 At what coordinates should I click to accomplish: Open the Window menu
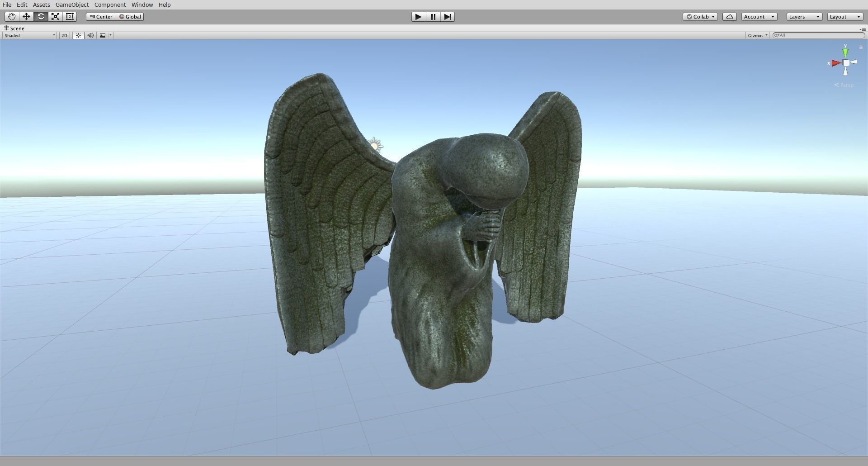coord(142,5)
